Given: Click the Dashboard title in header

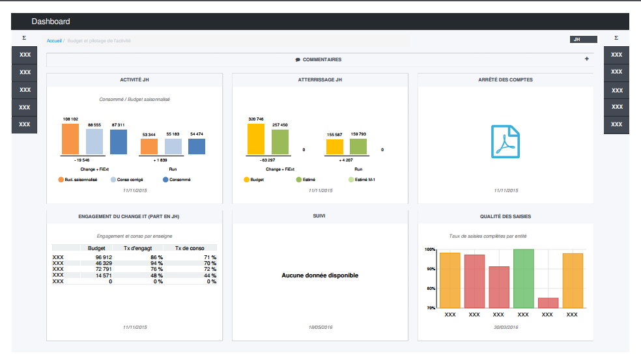Looking at the screenshot, I should [x=51, y=21].
